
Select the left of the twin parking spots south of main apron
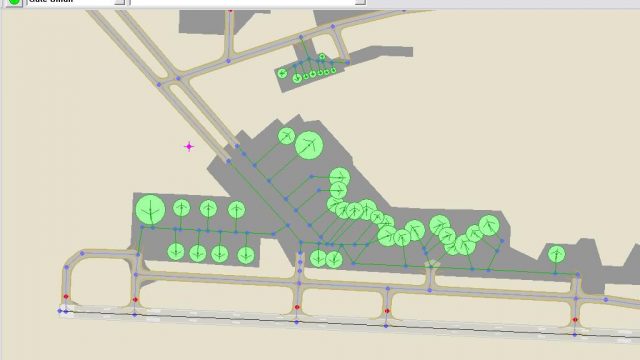318,258
